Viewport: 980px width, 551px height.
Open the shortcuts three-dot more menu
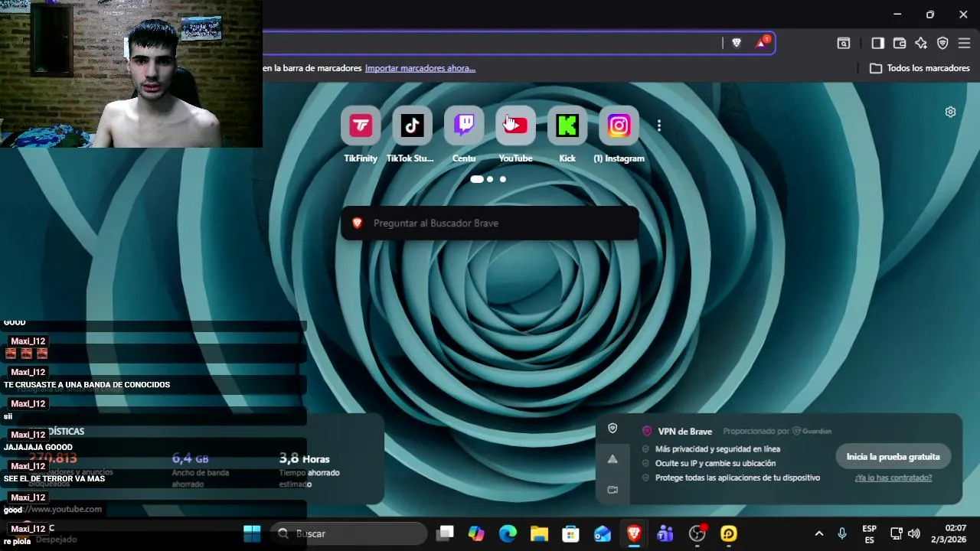pos(659,126)
